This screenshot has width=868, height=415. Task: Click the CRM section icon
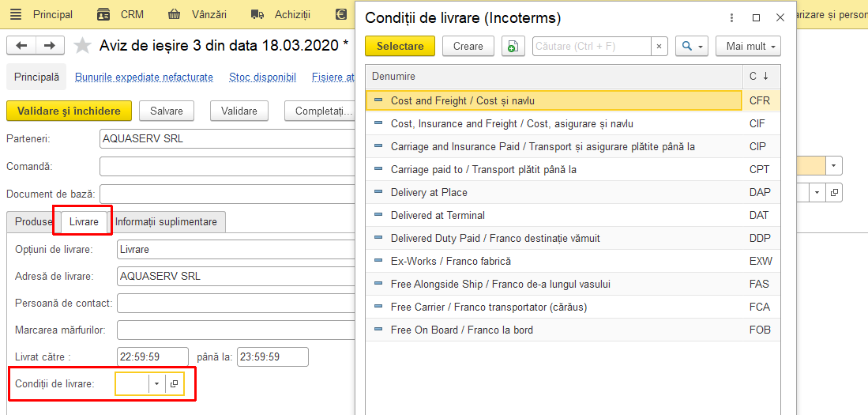point(103,14)
